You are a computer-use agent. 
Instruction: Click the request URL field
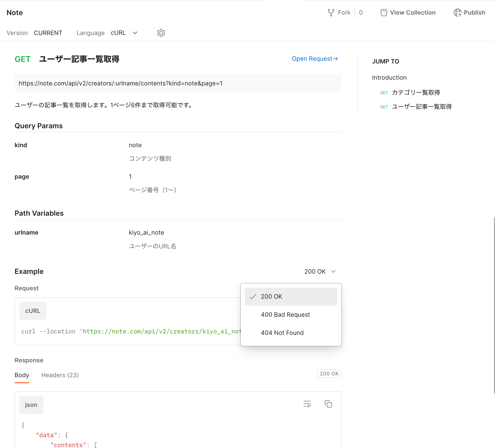pyautogui.click(x=178, y=83)
